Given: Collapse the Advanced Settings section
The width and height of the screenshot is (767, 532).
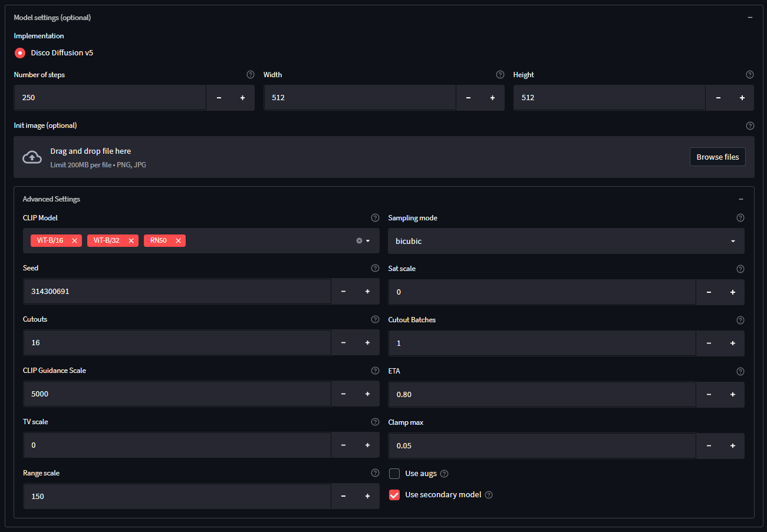Looking at the screenshot, I should click(741, 199).
